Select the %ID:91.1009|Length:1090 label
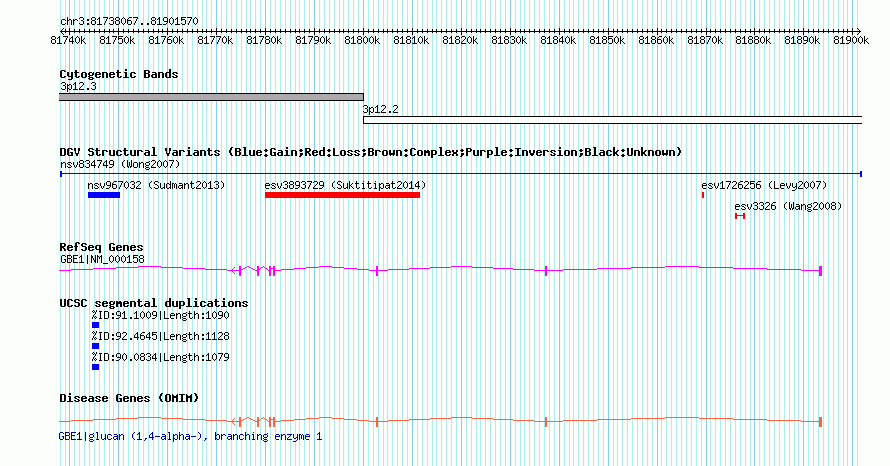The width and height of the screenshot is (890, 466). click(x=161, y=316)
